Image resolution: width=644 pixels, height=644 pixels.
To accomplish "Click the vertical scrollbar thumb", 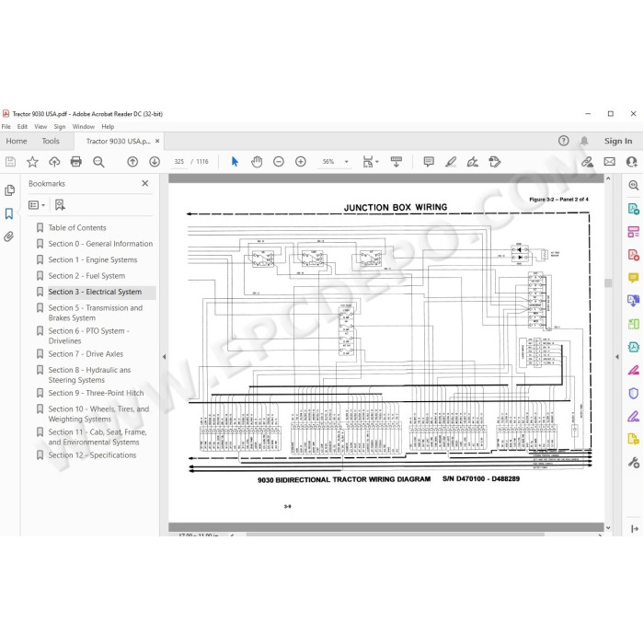I will [x=608, y=283].
